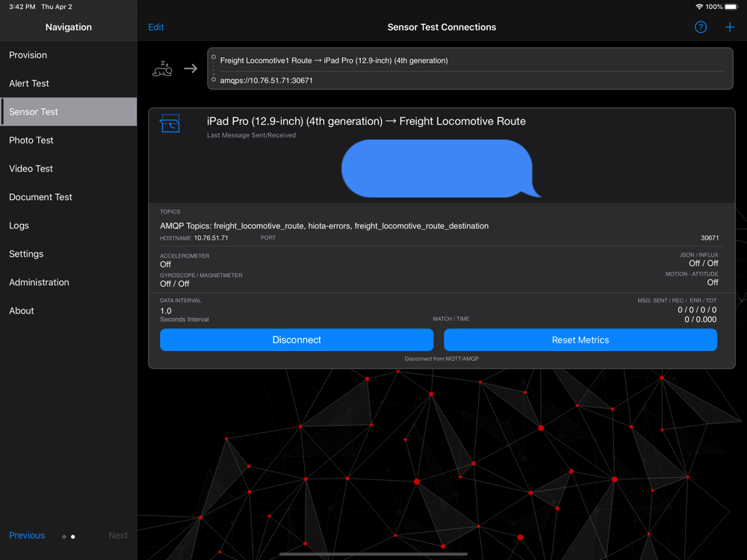Image resolution: width=747 pixels, height=560 pixels.
Task: Tap amqps://10.76.51.71:30671 address text
Action: click(267, 81)
